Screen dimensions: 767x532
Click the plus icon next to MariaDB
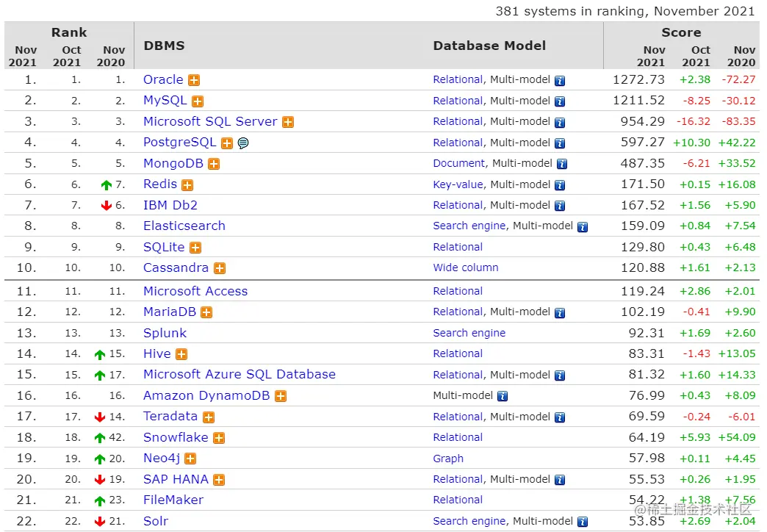click(x=206, y=312)
